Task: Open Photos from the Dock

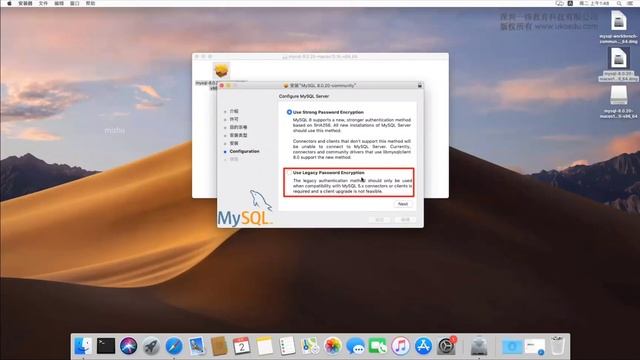Action: click(x=333, y=346)
